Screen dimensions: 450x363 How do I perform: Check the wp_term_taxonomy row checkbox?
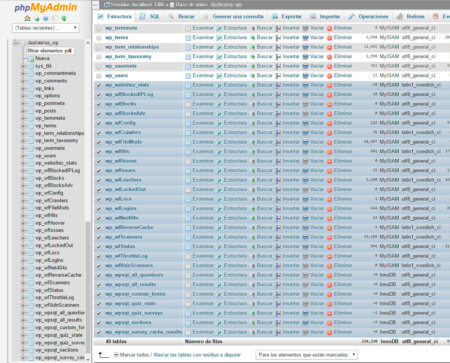tap(99, 57)
